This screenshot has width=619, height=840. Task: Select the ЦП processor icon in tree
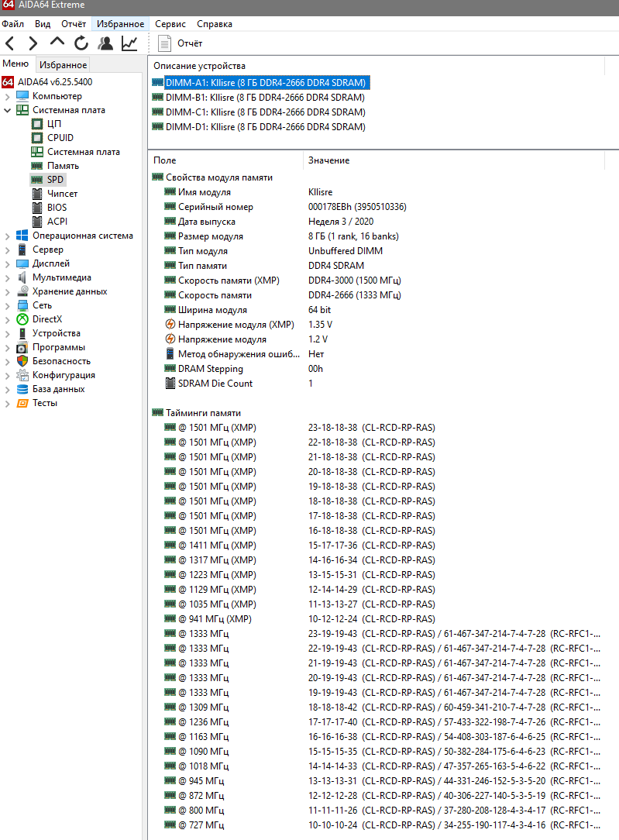(37, 124)
